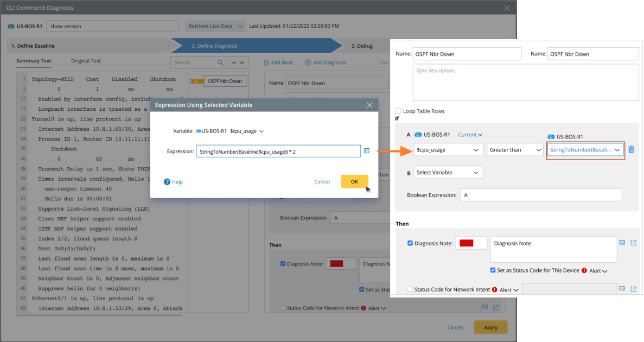Toggle Set as Status Code for This Device
The image size is (644, 342).
click(x=493, y=270)
